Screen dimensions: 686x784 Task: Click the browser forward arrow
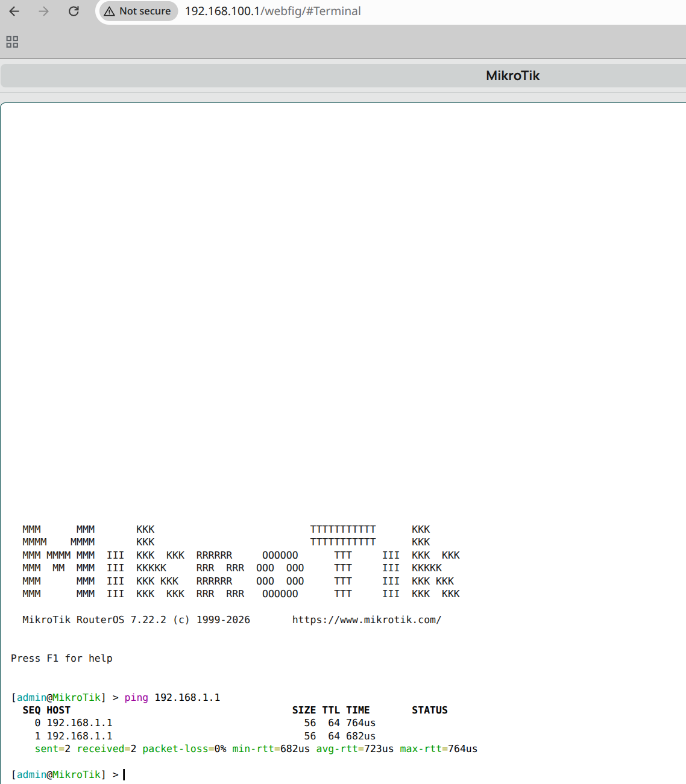[x=43, y=11]
